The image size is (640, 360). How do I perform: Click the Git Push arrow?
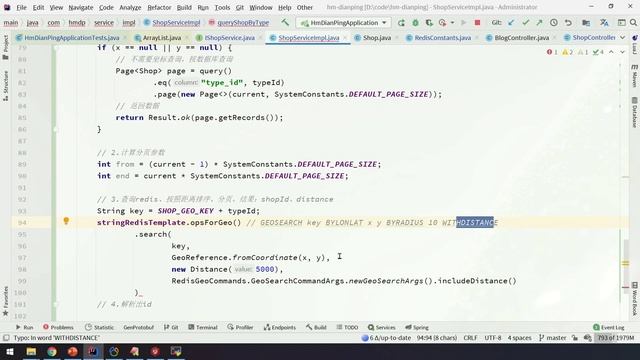[x=539, y=23]
